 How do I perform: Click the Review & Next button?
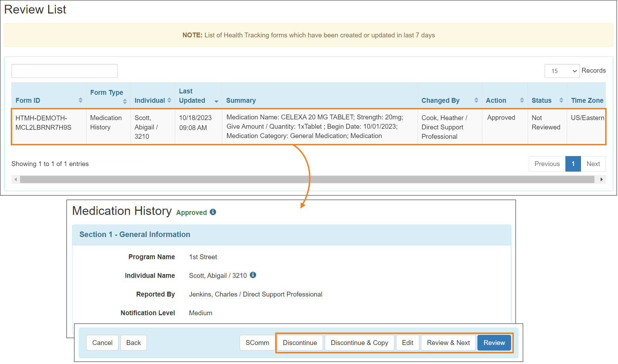point(448,343)
